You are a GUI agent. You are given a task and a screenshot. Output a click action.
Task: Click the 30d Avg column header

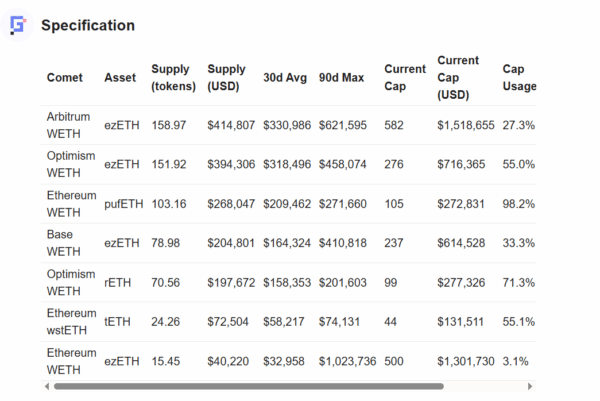click(285, 78)
